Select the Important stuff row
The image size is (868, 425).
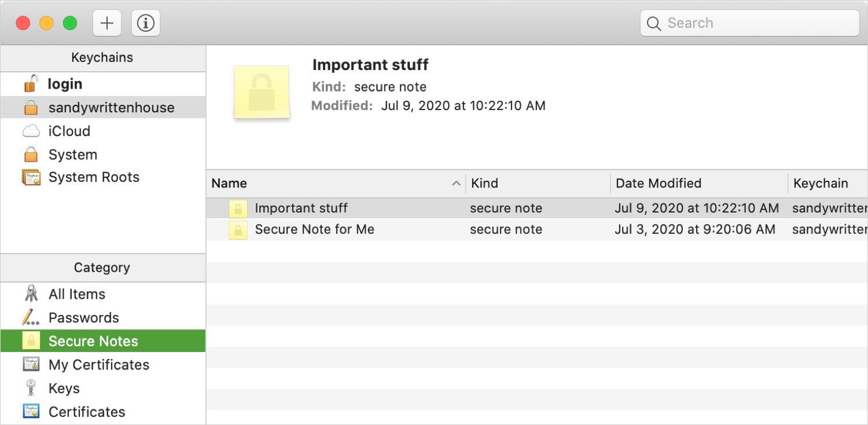point(537,208)
